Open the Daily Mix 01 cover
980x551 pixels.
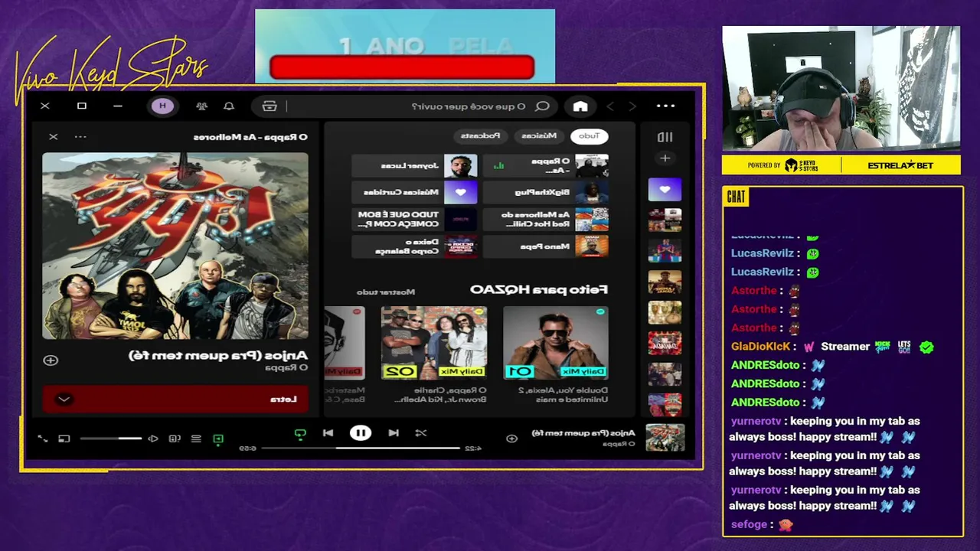point(556,343)
